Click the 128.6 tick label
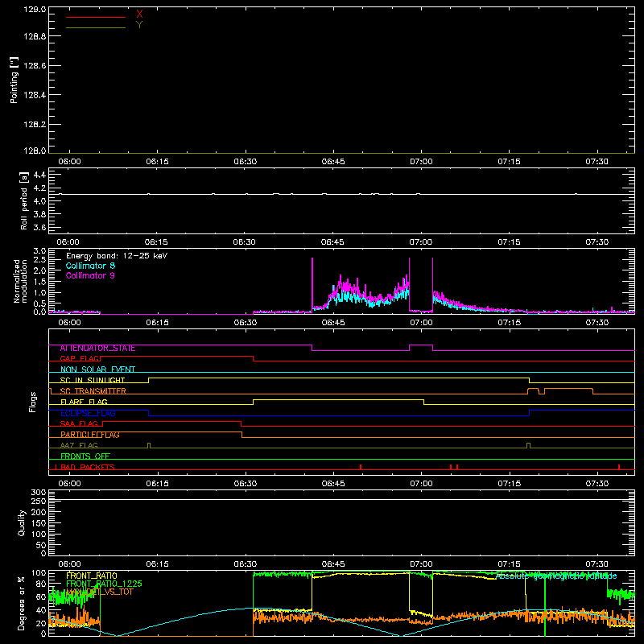The width and height of the screenshot is (644, 644). 35,66
